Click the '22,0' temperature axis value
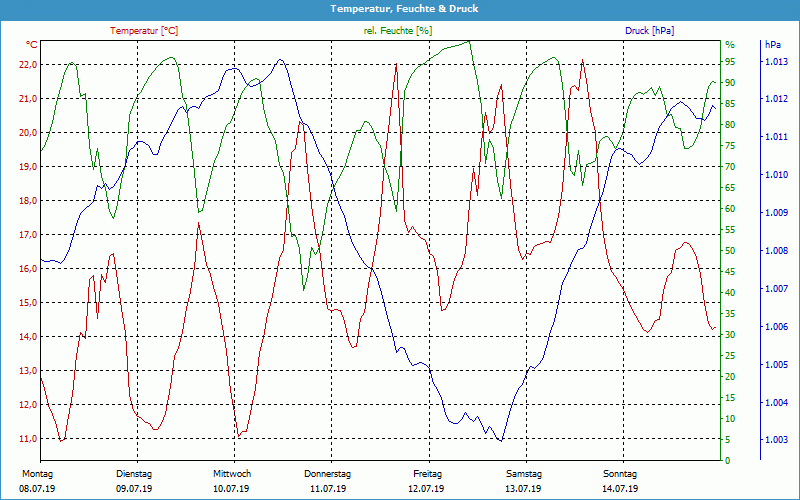This screenshot has height=500, width=800. (x=28, y=64)
